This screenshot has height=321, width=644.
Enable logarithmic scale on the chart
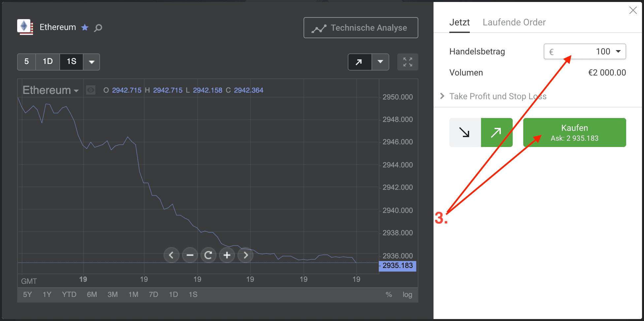click(407, 294)
